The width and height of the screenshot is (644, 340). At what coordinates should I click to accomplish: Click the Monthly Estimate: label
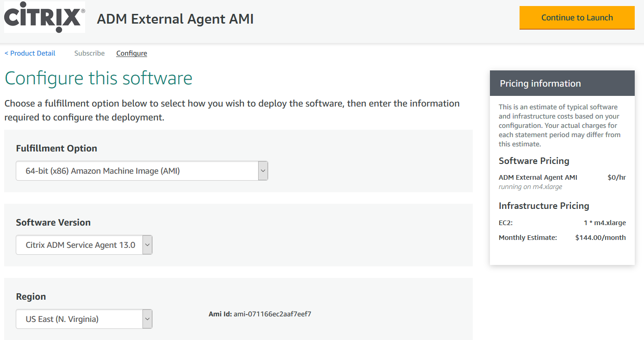coord(528,238)
